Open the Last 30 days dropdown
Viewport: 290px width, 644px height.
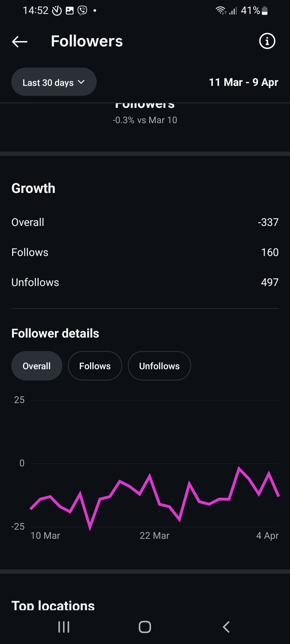pos(54,82)
